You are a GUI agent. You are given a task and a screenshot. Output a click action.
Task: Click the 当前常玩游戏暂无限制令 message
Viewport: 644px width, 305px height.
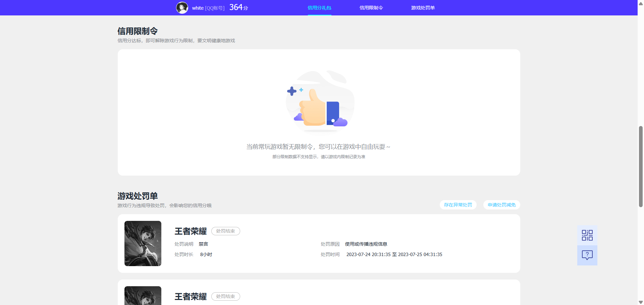coord(318,147)
